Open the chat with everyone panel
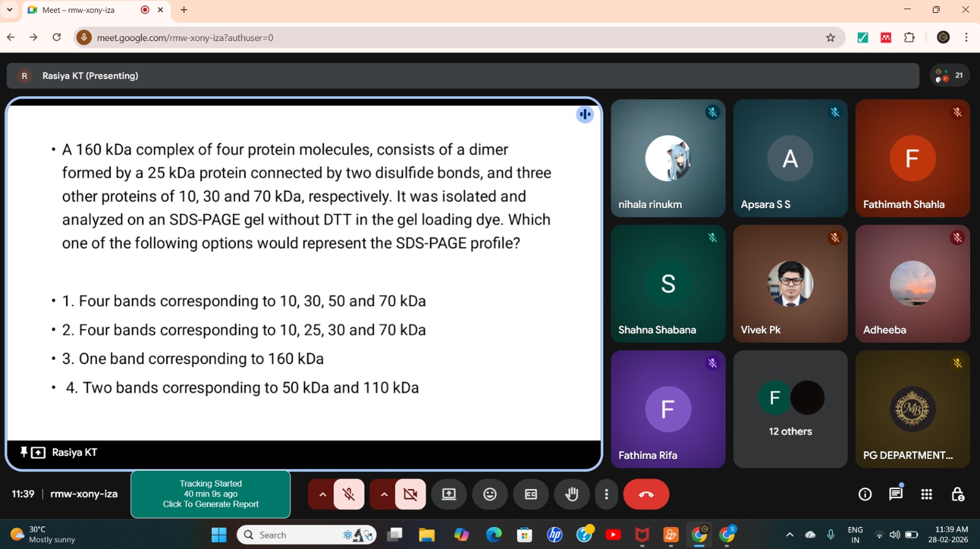 pyautogui.click(x=895, y=494)
